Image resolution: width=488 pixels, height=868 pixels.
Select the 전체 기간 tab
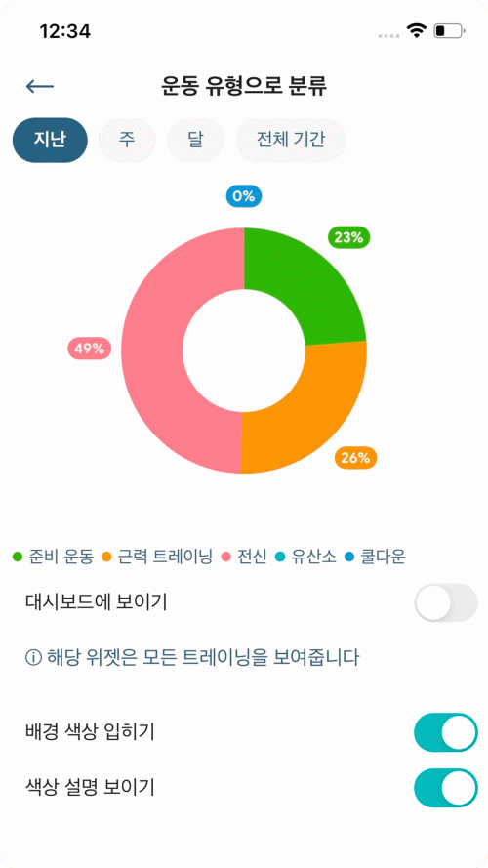291,140
